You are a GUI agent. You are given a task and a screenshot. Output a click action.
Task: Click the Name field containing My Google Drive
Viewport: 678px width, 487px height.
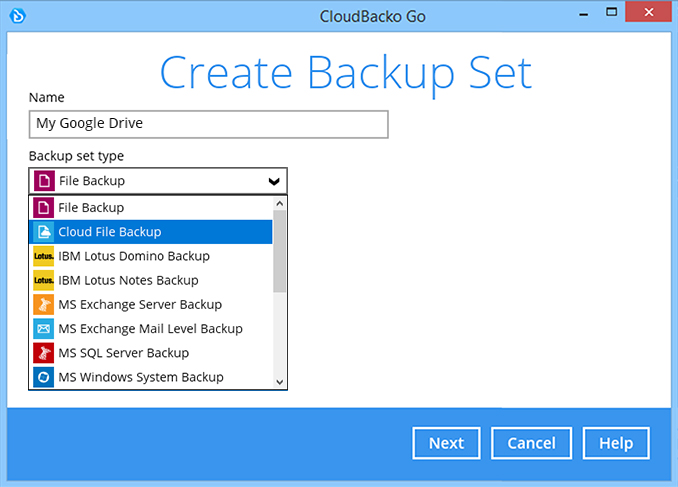[x=209, y=125]
